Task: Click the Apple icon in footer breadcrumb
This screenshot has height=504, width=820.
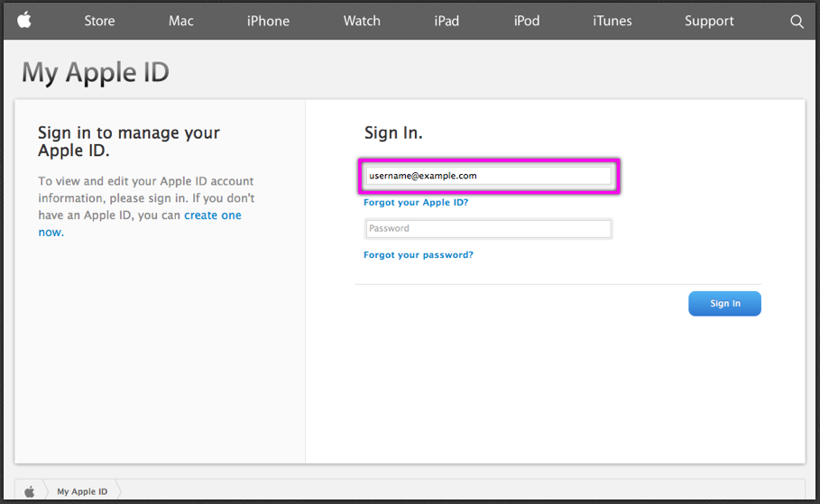Action: (x=30, y=491)
